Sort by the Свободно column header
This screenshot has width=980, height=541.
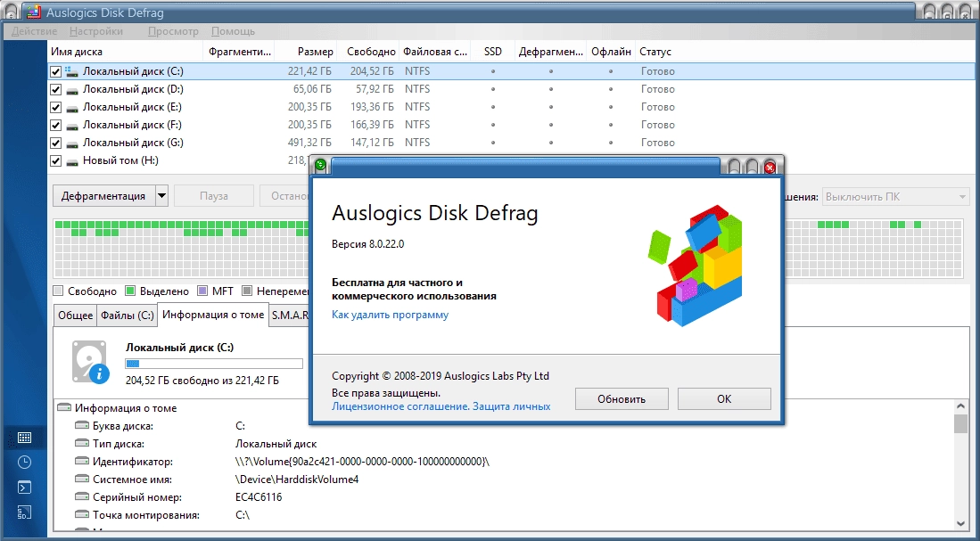click(369, 51)
